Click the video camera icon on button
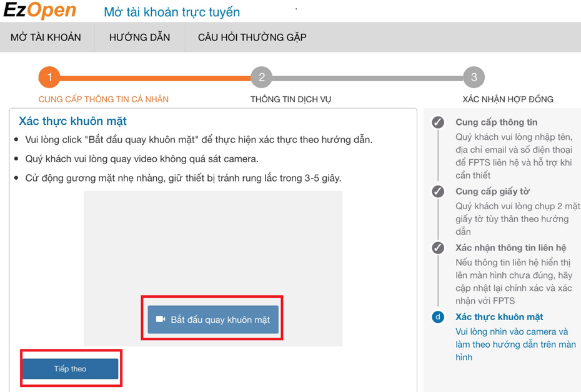 161,319
